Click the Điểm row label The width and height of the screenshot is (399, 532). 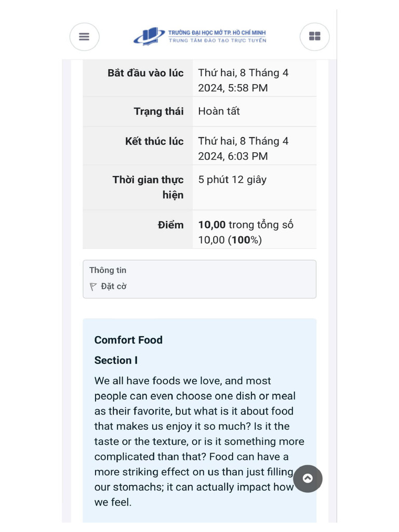170,225
